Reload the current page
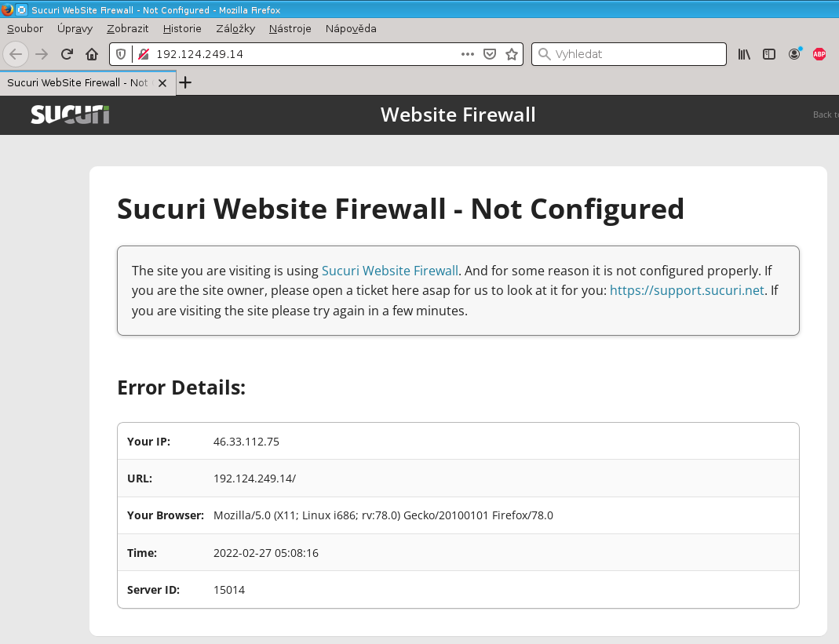The image size is (839, 644). [67, 54]
